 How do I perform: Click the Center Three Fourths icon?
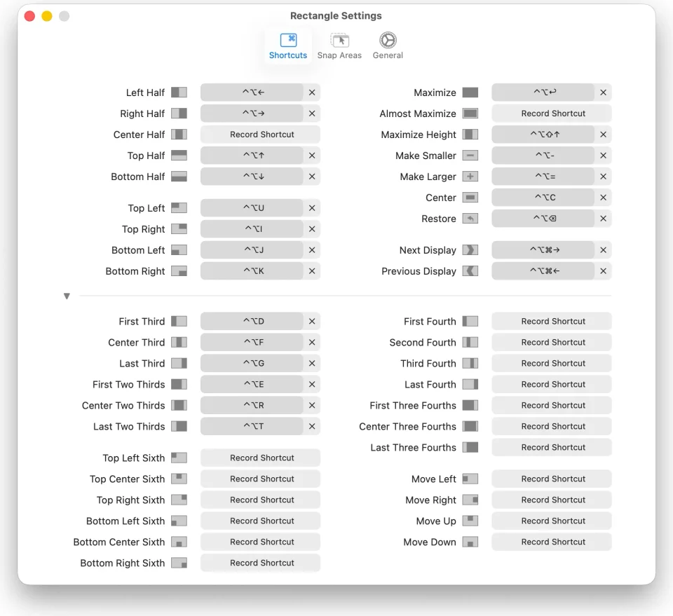470,426
